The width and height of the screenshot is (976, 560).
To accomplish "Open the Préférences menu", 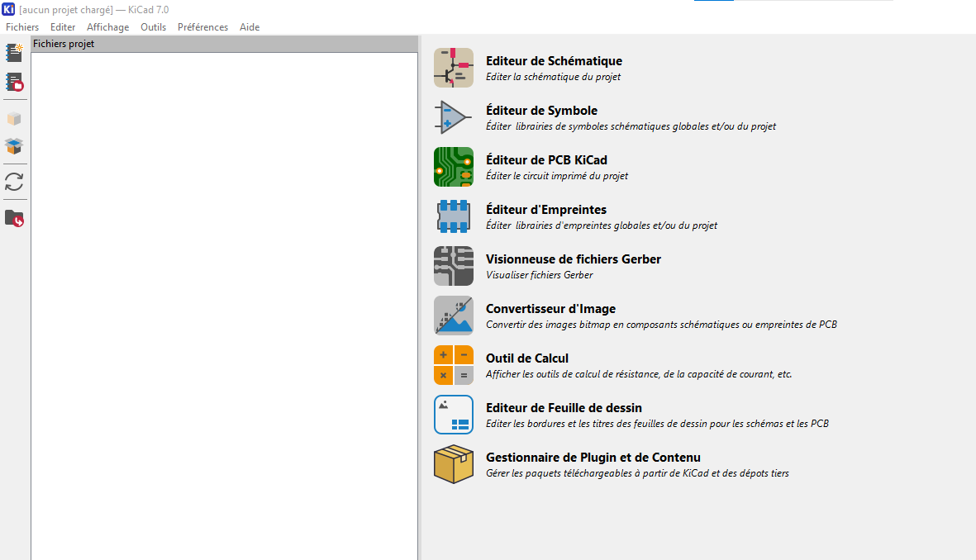I will (202, 27).
